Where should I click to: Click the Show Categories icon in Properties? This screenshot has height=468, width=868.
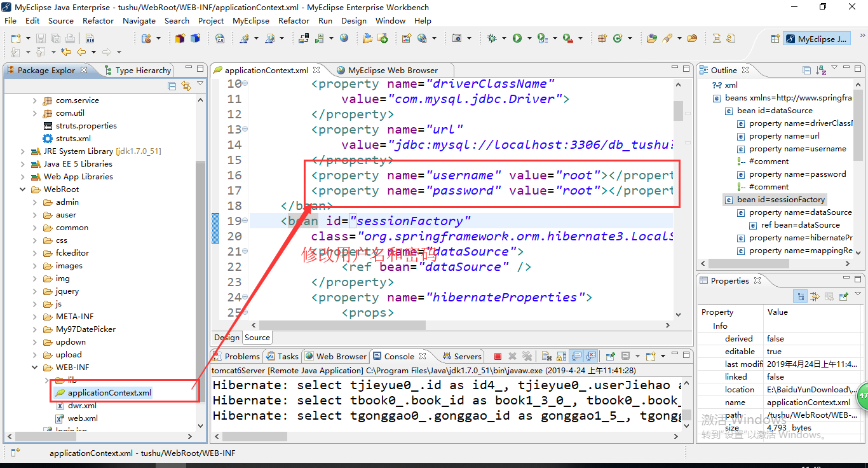pyautogui.click(x=801, y=296)
